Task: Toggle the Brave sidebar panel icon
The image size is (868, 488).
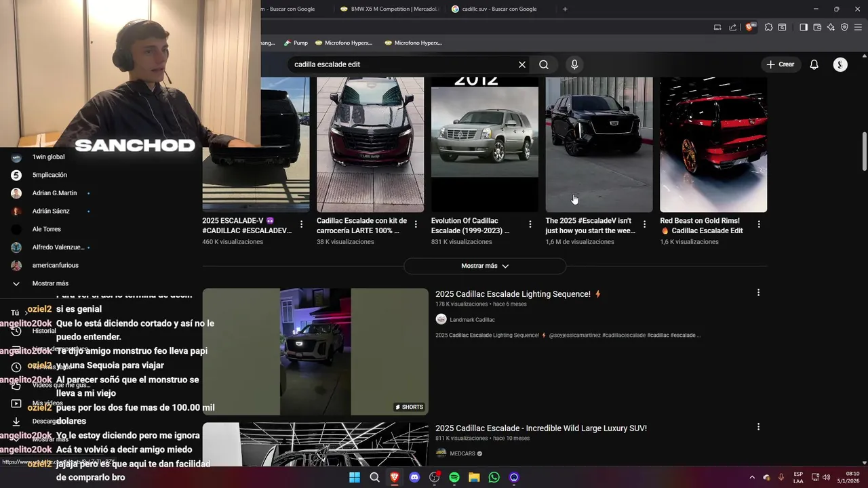Action: pyautogui.click(x=804, y=27)
